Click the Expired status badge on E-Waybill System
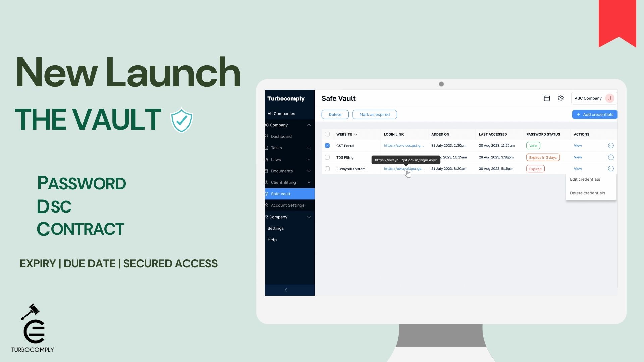 click(x=535, y=168)
